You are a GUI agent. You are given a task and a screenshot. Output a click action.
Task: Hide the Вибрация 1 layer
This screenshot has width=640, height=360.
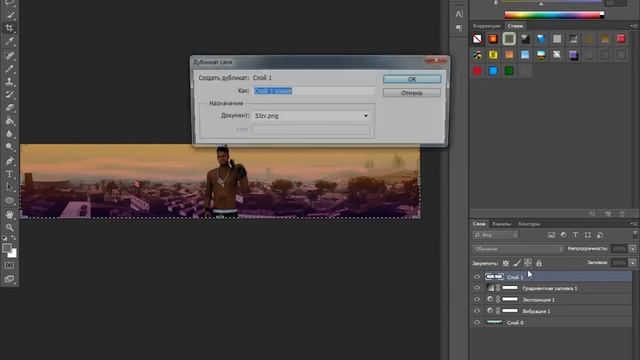click(x=477, y=311)
